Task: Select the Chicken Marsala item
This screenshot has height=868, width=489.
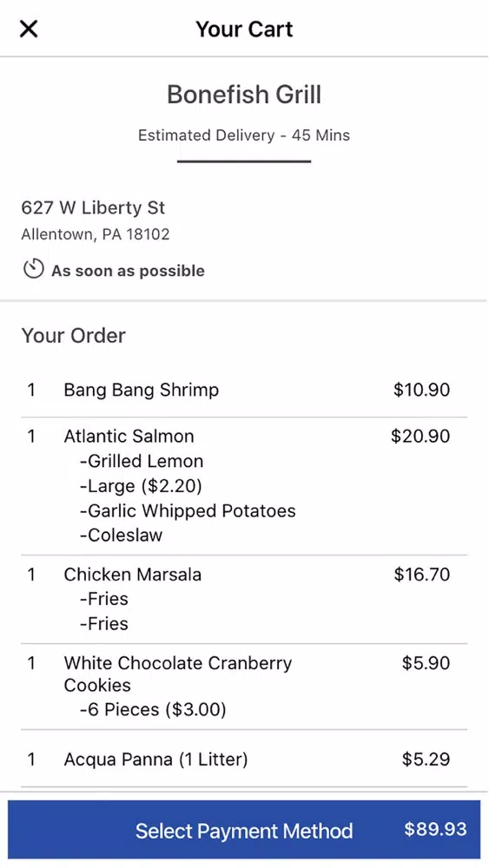Action: point(244,599)
